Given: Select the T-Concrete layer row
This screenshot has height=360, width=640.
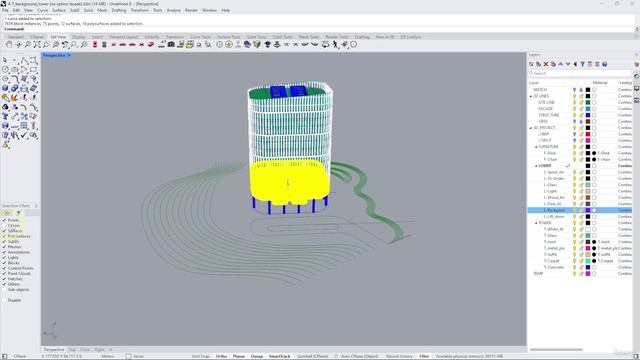Looking at the screenshot, I should 580,267.
